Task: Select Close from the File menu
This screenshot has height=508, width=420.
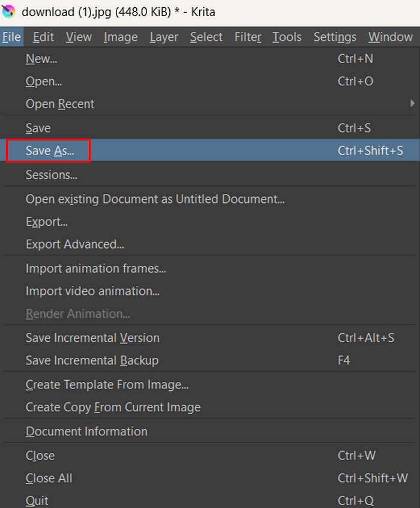Action: coord(210,456)
